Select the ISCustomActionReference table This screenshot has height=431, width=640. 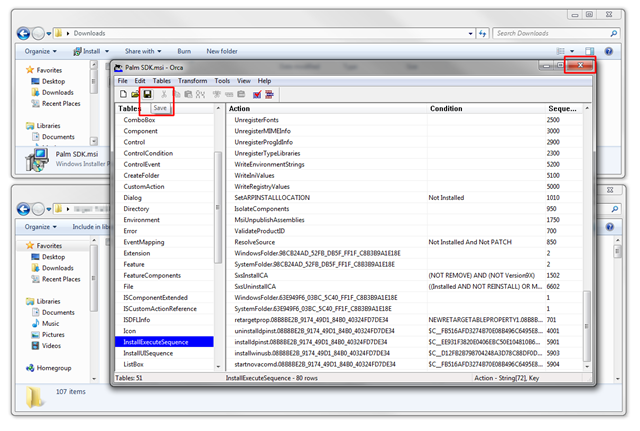164,309
